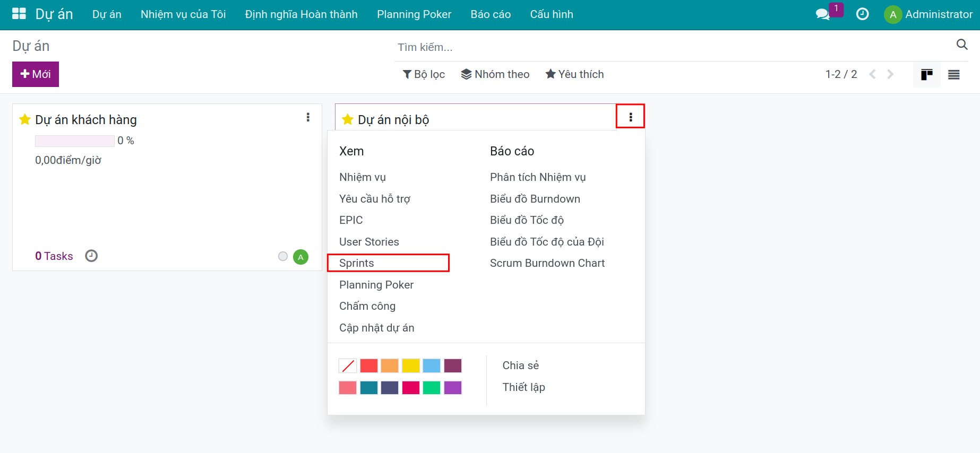Viewport: 980px width, 453px height.
Task: Open Nhiệm vụ của Tôi menu
Action: coord(183,14)
